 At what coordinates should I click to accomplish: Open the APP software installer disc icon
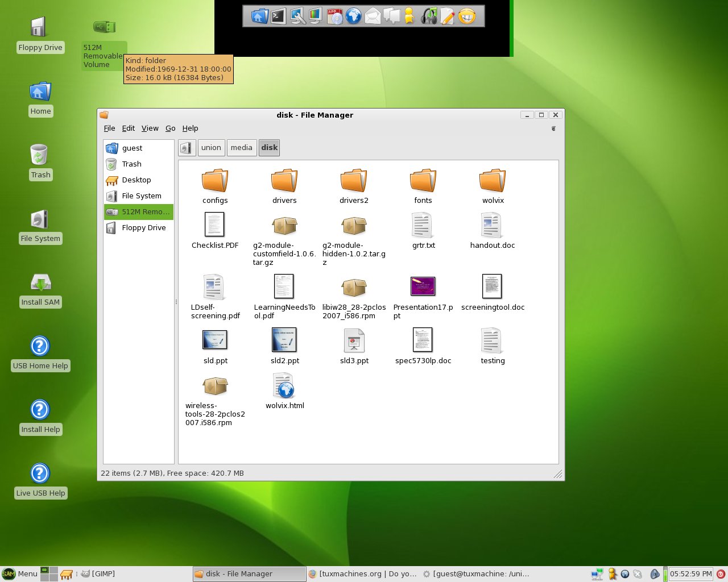pyautogui.click(x=335, y=16)
